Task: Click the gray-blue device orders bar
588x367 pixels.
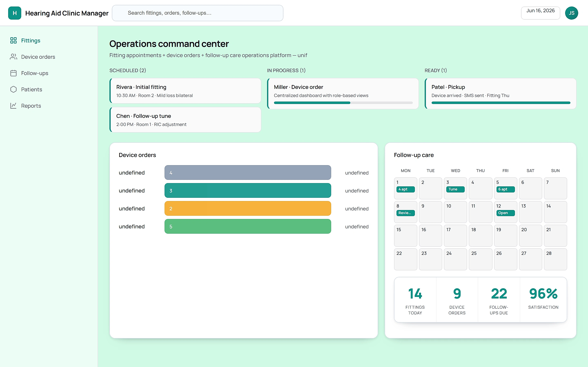Action: pyautogui.click(x=248, y=172)
